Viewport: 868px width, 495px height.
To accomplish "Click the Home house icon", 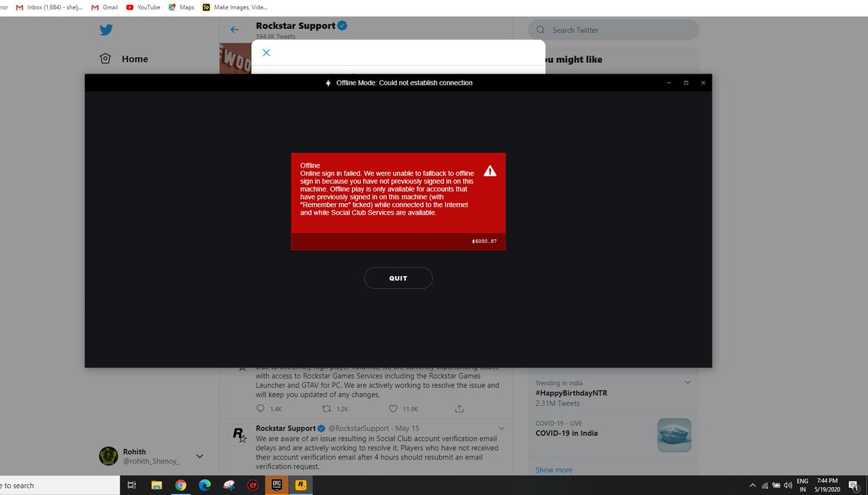I will (106, 59).
